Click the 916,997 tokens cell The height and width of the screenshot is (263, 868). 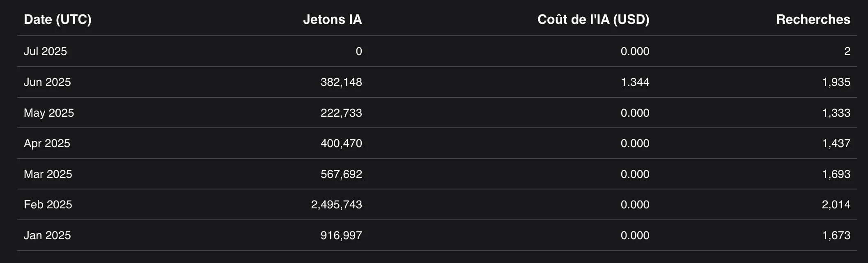341,235
